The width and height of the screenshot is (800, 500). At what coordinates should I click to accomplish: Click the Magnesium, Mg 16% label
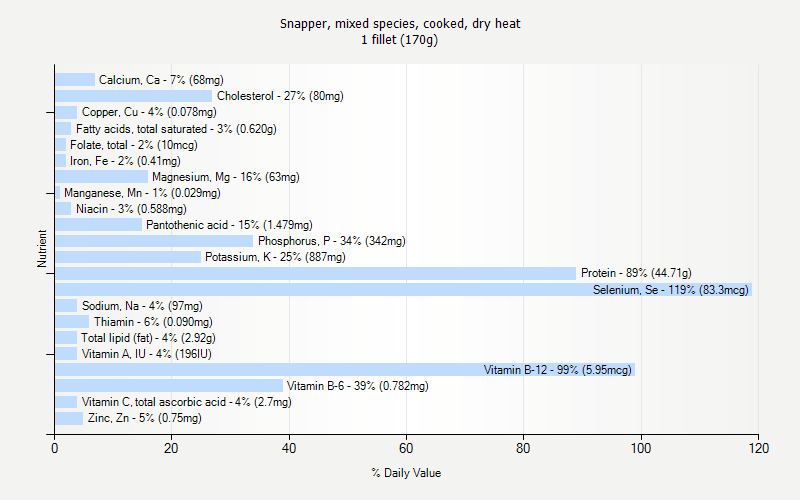pos(226,177)
